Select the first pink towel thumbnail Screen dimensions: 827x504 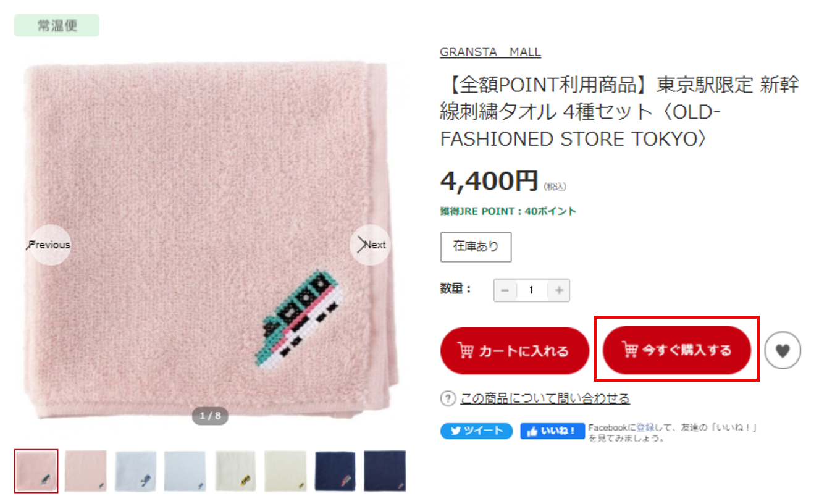pos(36,471)
